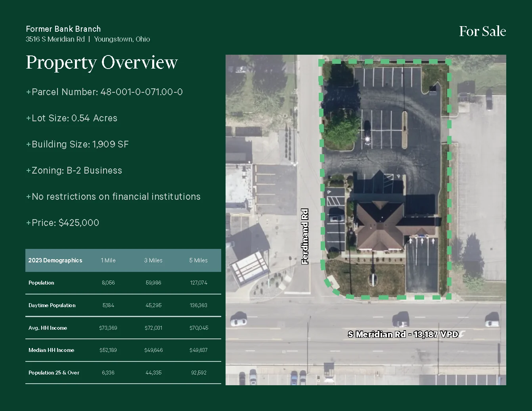Click the 'Population 25 & Over' row label

coord(54,373)
